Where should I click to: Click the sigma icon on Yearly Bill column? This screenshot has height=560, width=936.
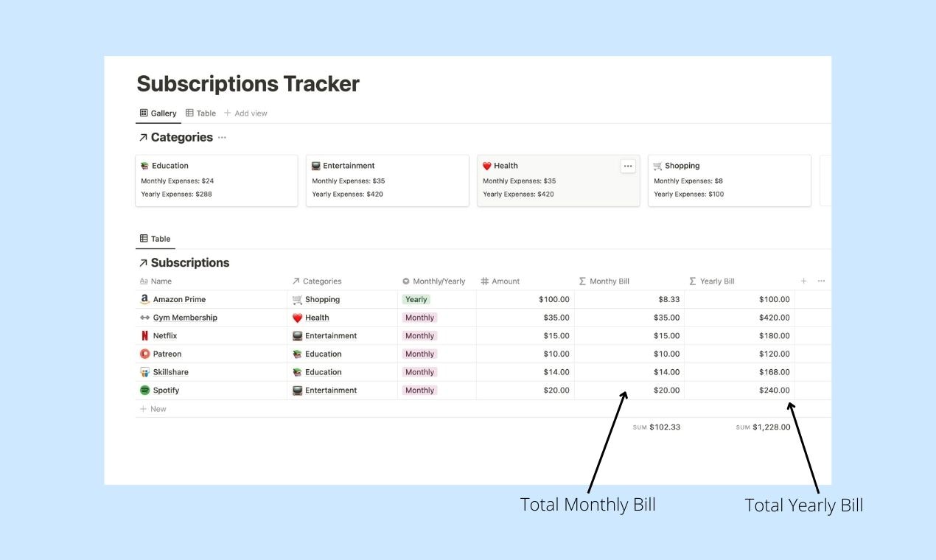(x=691, y=281)
